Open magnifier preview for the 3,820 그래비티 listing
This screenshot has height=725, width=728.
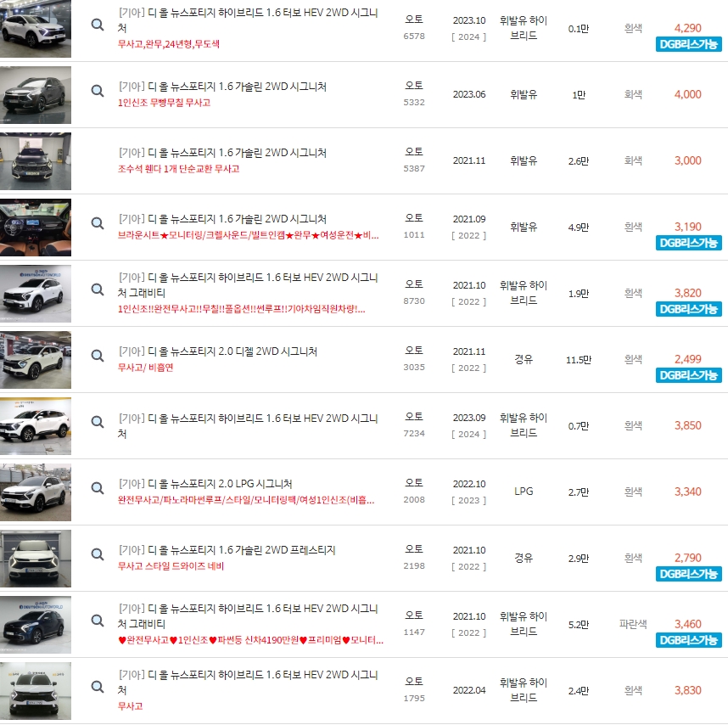(97, 289)
